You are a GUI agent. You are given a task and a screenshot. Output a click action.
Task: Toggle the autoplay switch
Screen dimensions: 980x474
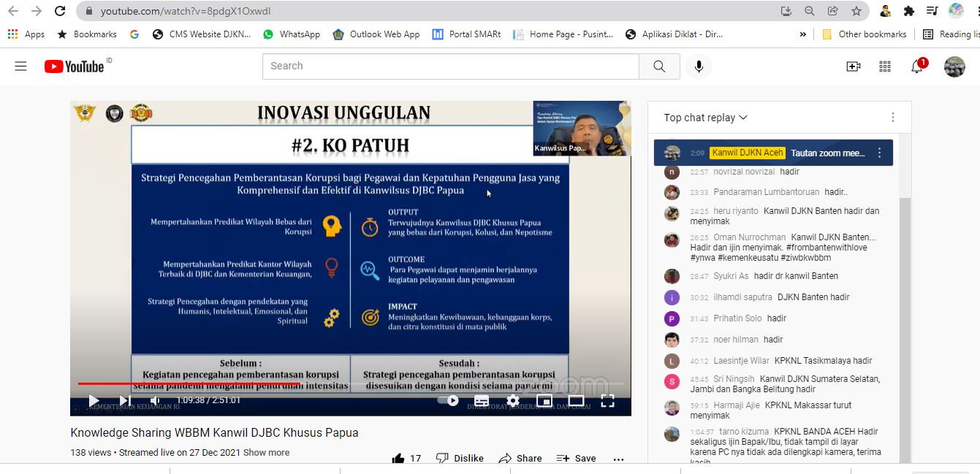[448, 400]
